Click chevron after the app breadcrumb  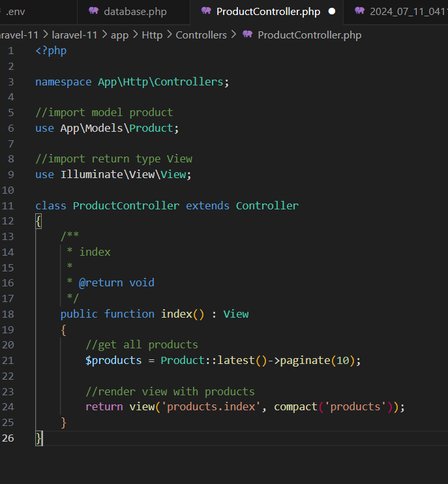[135, 35]
